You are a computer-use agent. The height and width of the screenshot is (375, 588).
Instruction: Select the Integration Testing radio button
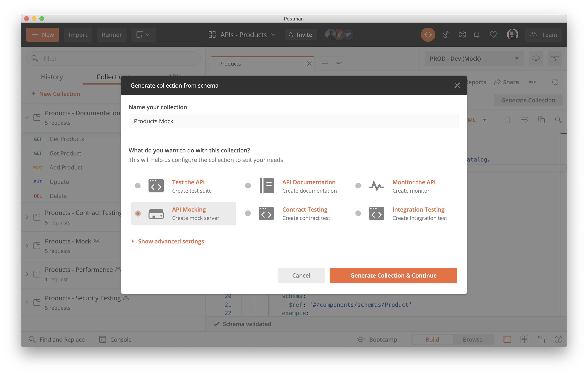358,213
